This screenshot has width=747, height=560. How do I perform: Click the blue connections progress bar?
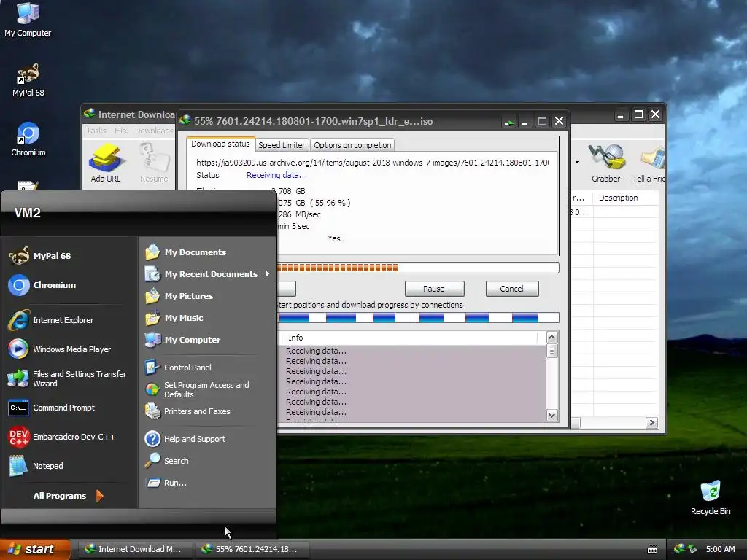coord(417,318)
